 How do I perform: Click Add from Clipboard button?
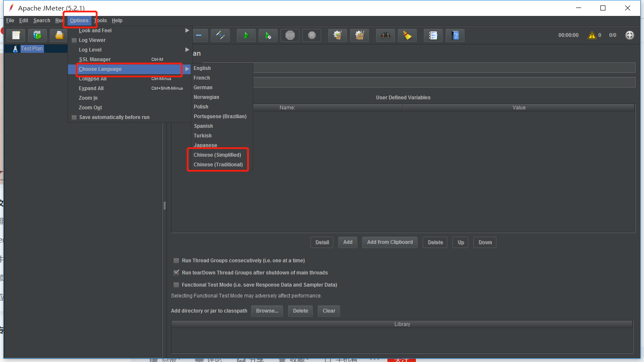click(390, 243)
